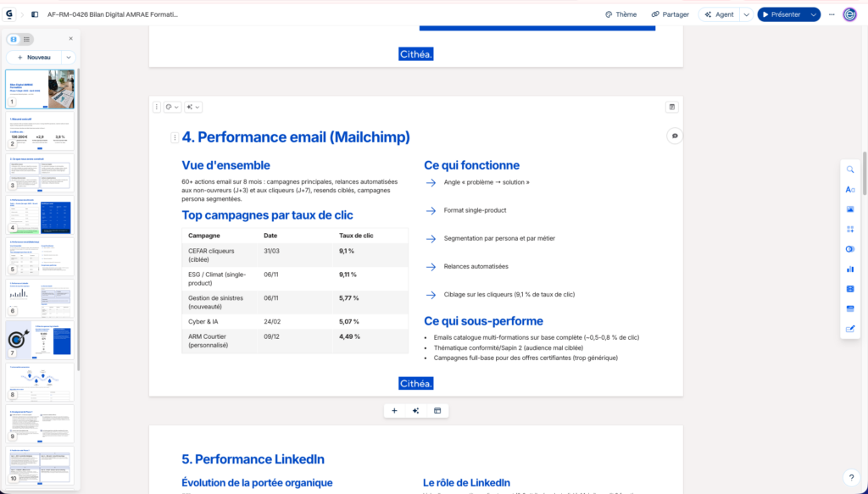Select slide thumbnail 7 with target image
This screenshot has height=494, width=868.
(x=40, y=341)
